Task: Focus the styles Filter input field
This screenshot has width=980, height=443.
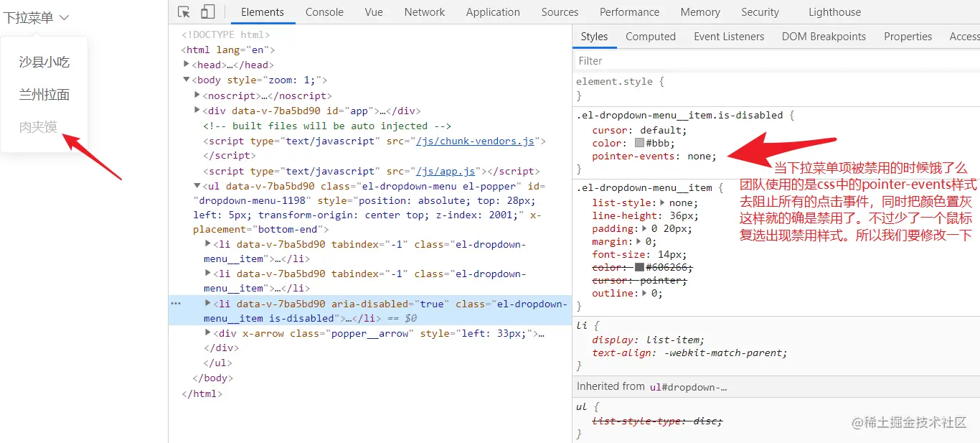Action: [x=776, y=61]
